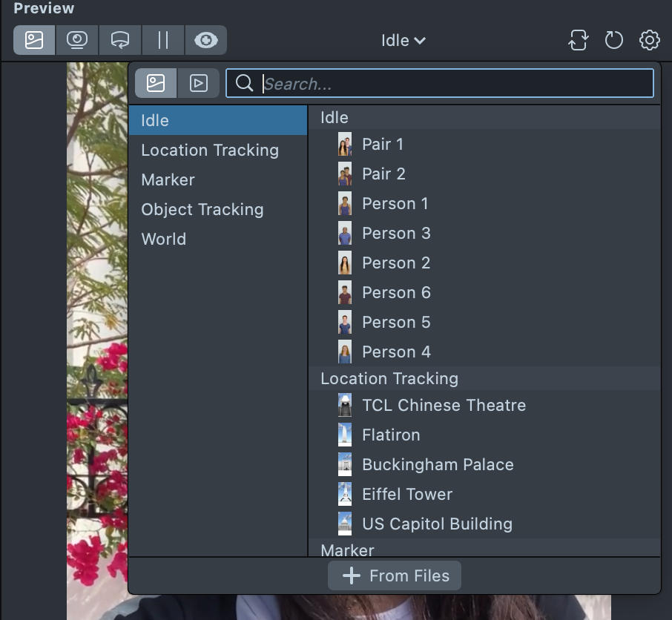The height and width of the screenshot is (620, 672).
Task: Select the Pair 1 thumbnail
Action: [345, 144]
